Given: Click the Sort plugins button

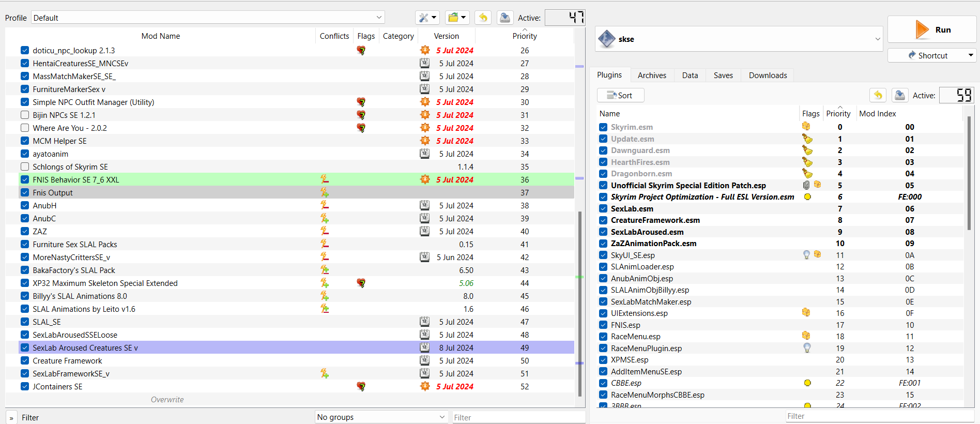Looking at the screenshot, I should pyautogui.click(x=620, y=95).
